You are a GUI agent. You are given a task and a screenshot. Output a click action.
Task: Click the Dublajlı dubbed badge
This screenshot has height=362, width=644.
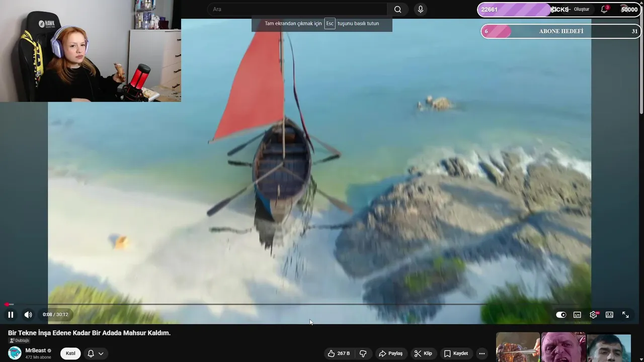point(19,340)
